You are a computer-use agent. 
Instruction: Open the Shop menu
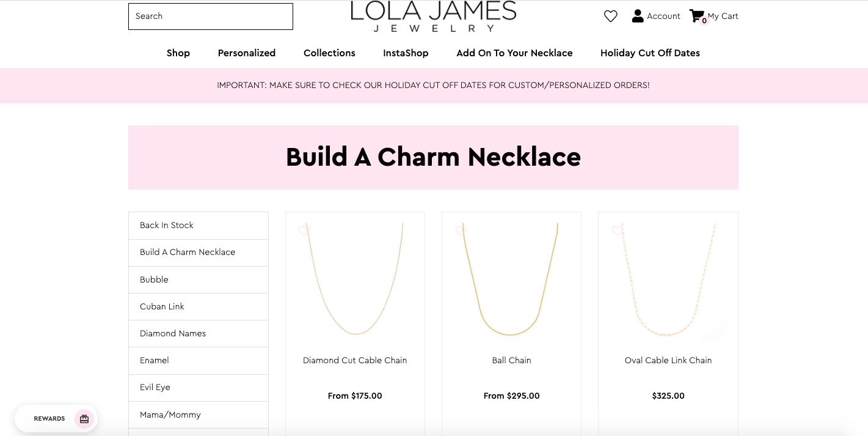pos(178,53)
